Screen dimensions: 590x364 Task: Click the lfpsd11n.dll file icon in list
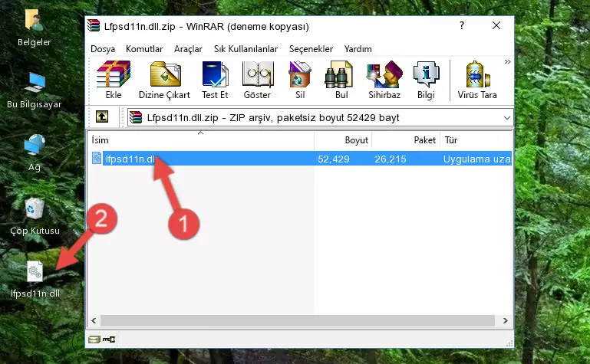click(97, 159)
